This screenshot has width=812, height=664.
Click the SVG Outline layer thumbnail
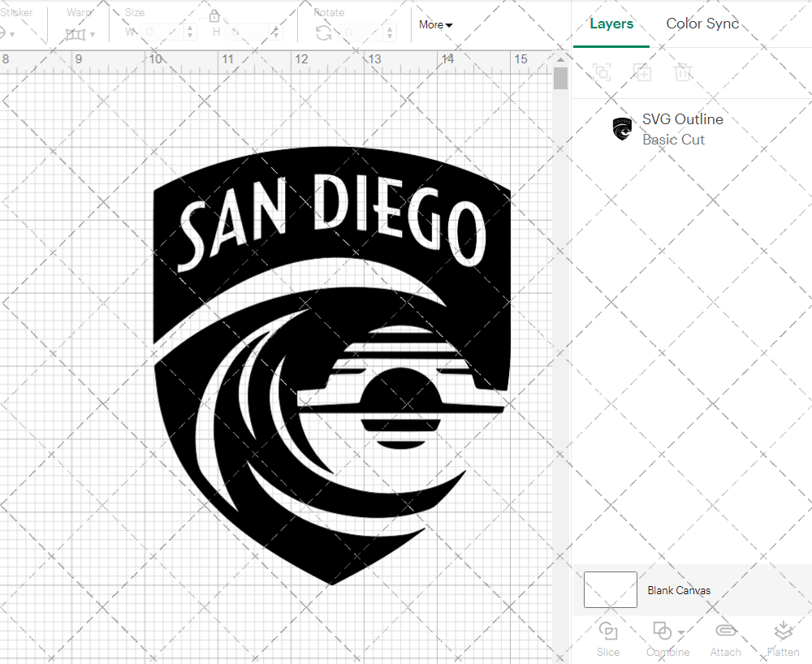(622, 128)
